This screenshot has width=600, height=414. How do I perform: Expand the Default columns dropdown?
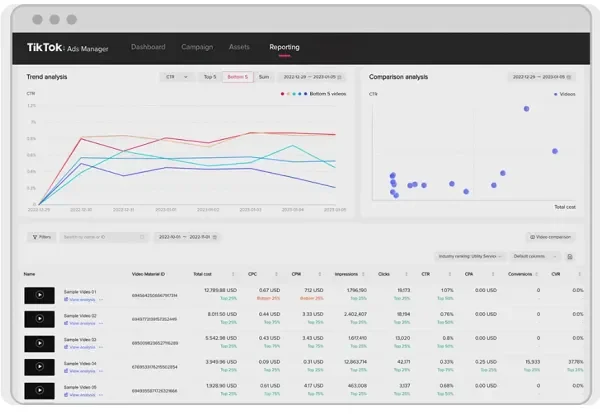coord(535,256)
